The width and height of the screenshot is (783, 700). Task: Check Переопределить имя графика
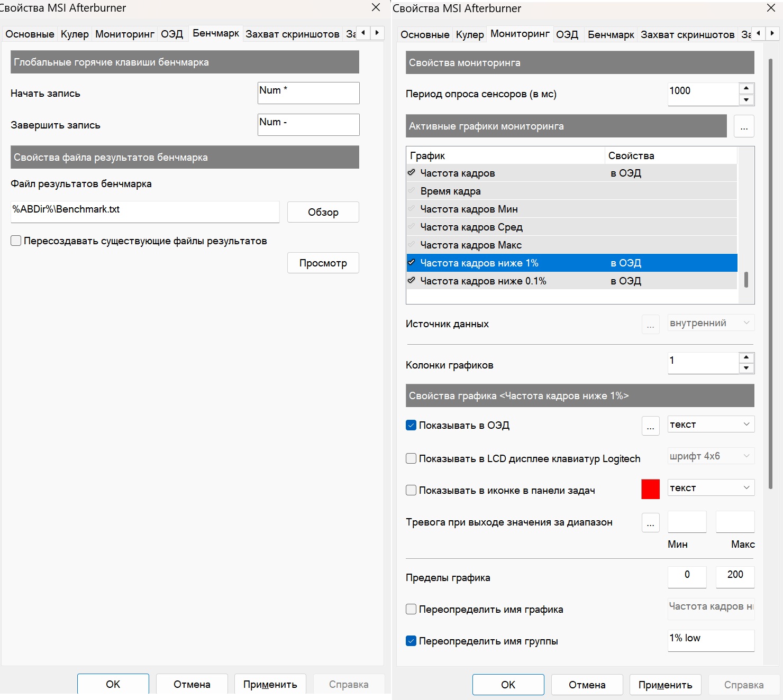[x=411, y=609]
